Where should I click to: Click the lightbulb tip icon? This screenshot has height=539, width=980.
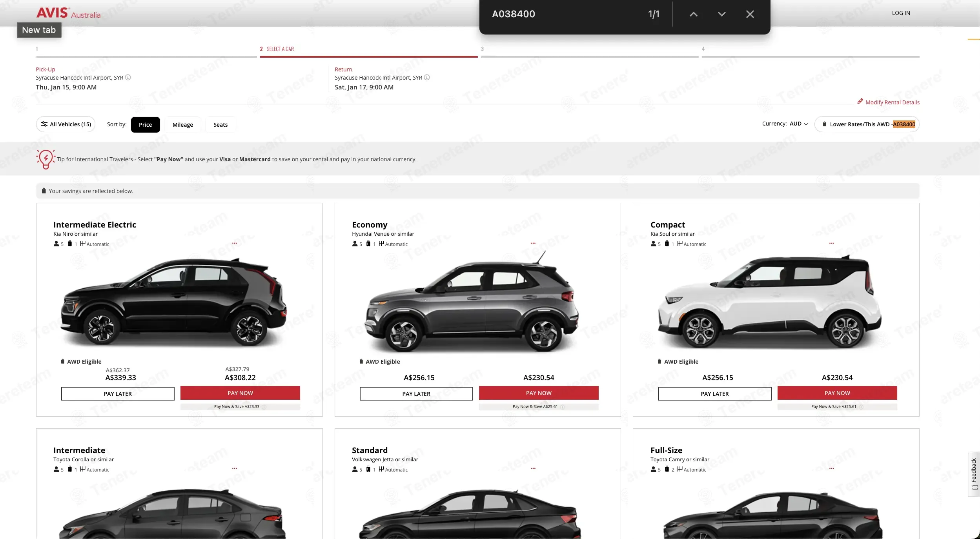pos(46,159)
